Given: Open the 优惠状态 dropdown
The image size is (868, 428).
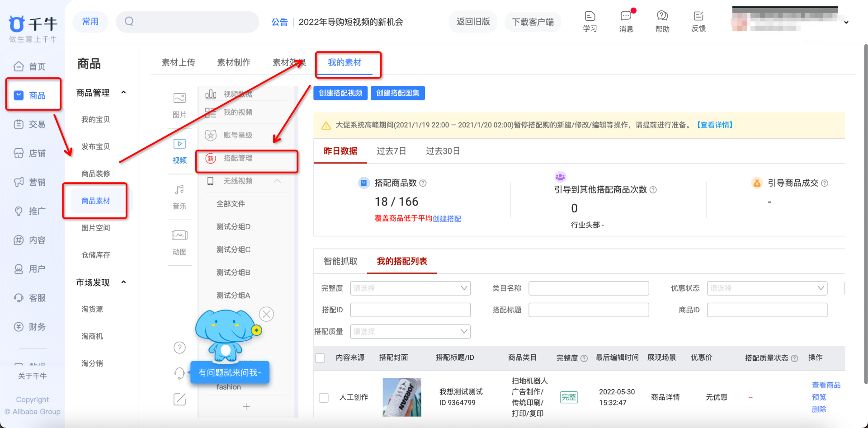Looking at the screenshot, I should click(767, 288).
